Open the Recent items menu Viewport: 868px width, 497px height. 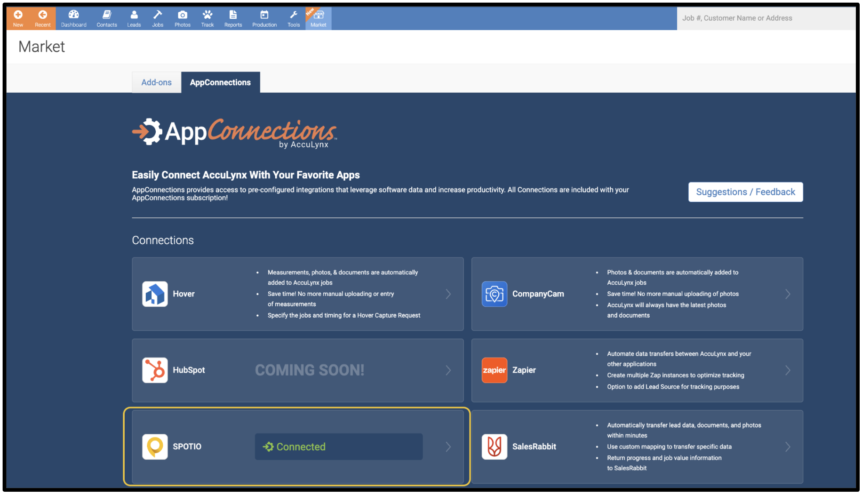coord(43,18)
